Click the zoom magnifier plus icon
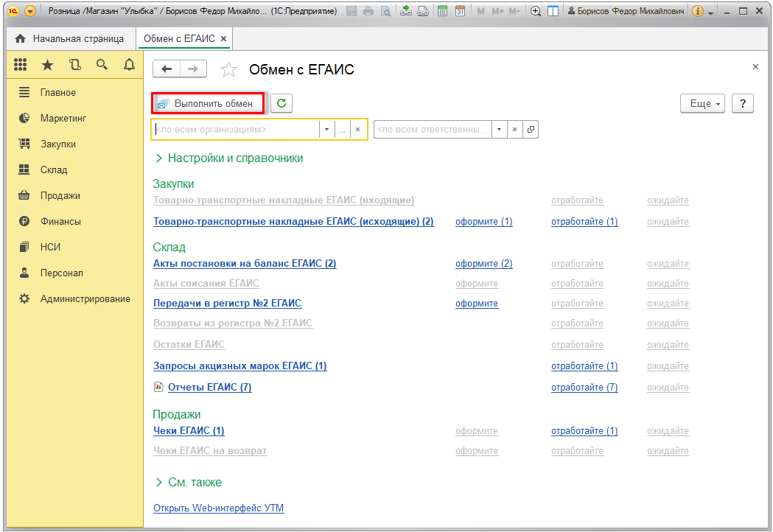The image size is (773, 532). point(536,11)
